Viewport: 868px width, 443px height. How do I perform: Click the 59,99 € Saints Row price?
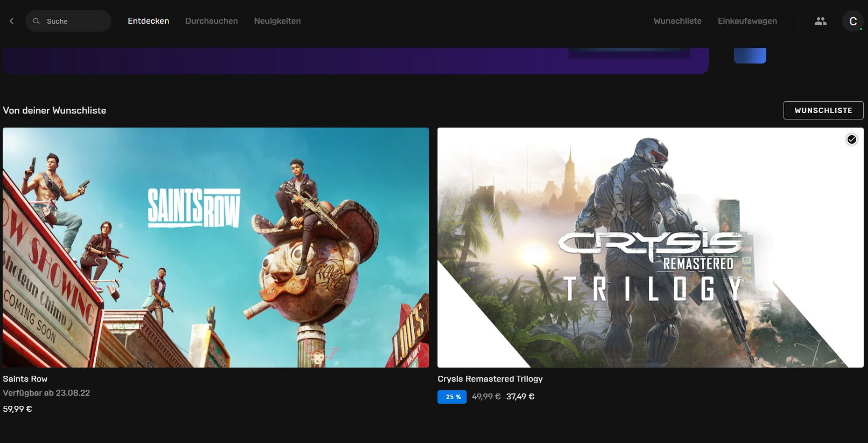click(x=17, y=409)
